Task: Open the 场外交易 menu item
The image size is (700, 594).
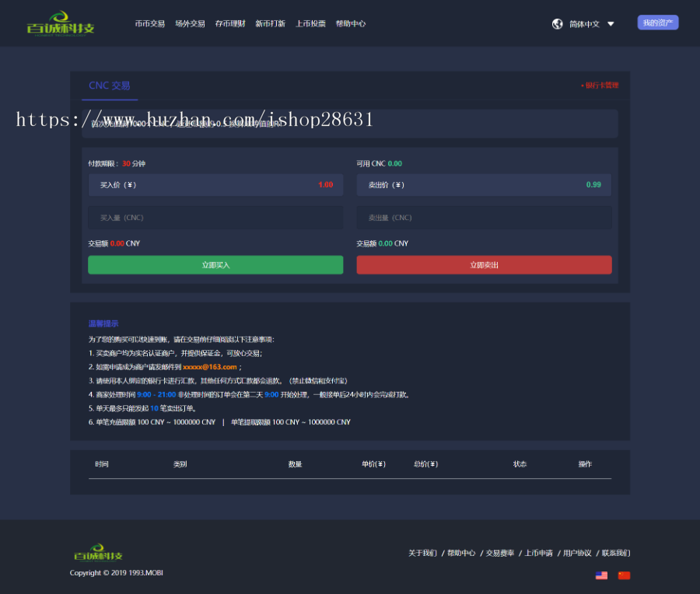Action: click(x=190, y=23)
